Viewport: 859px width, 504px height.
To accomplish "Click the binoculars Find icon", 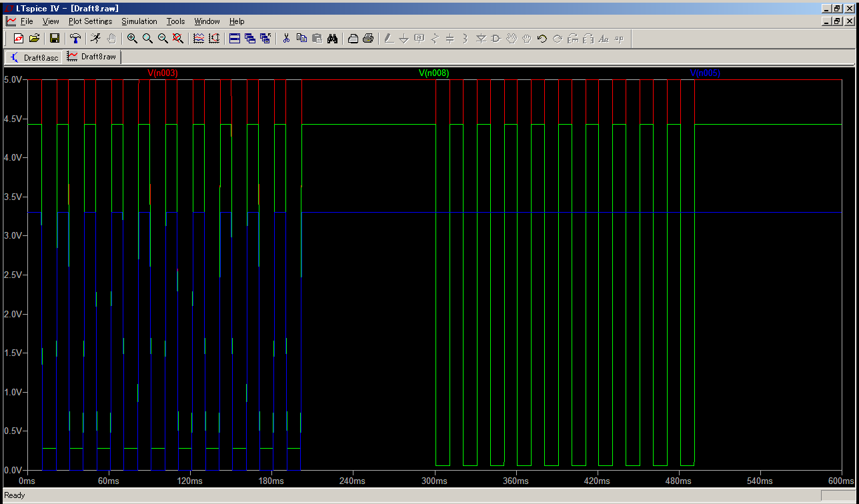I will click(x=332, y=39).
